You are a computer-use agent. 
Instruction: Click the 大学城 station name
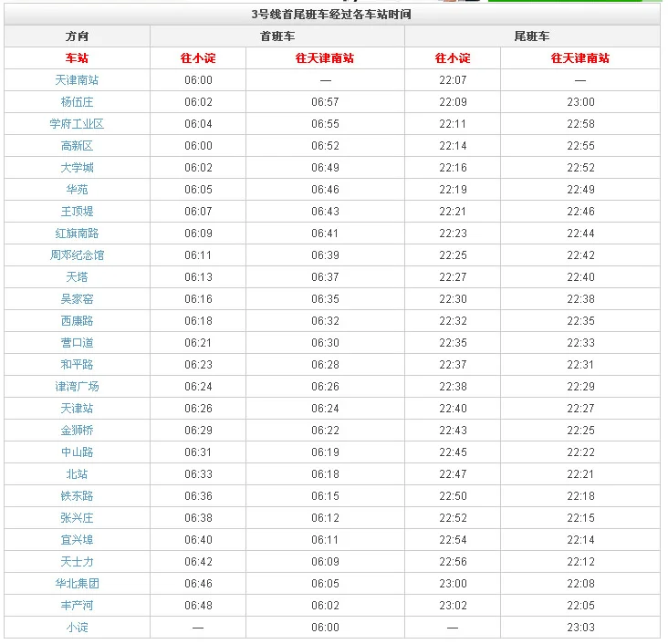point(77,168)
